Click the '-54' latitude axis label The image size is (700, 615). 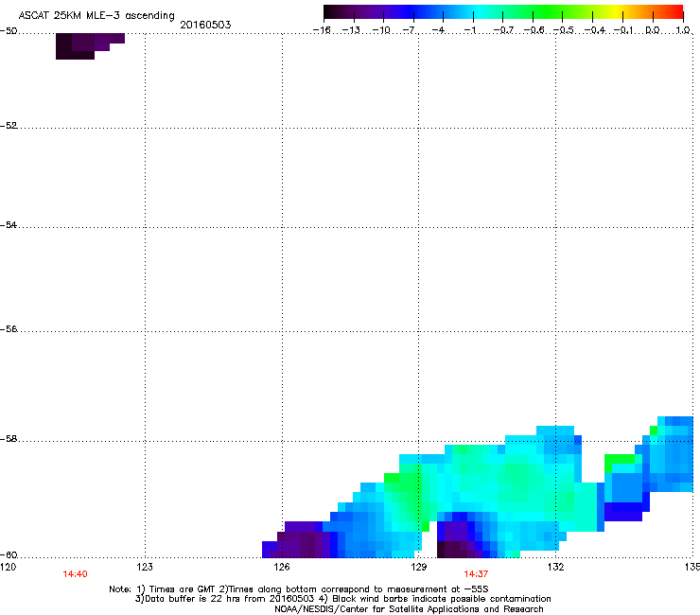[9, 224]
